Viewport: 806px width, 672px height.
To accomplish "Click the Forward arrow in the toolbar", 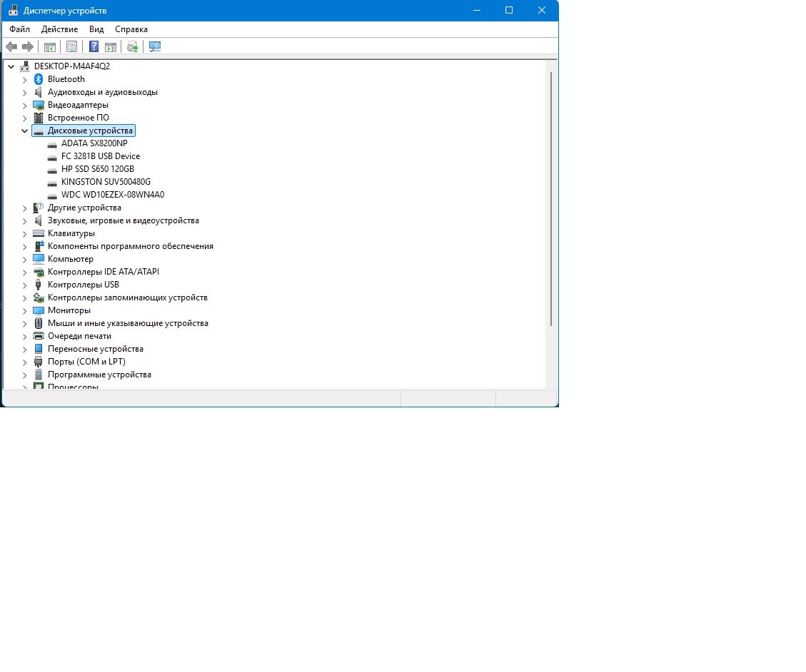I will [x=28, y=47].
